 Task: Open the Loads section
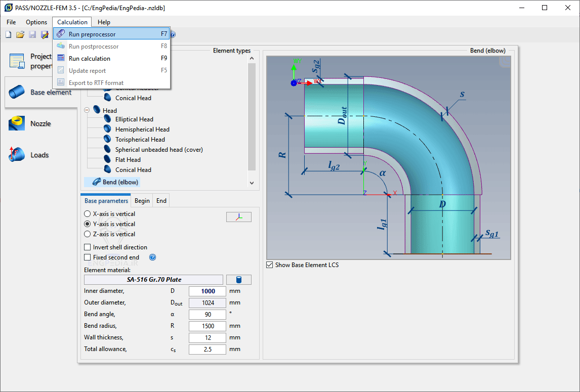coord(16,155)
